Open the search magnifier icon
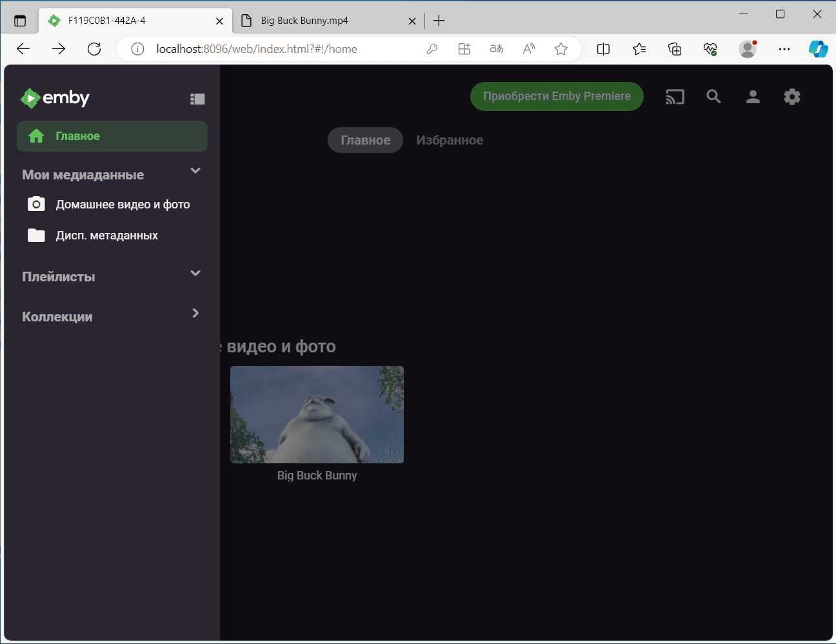 point(713,97)
